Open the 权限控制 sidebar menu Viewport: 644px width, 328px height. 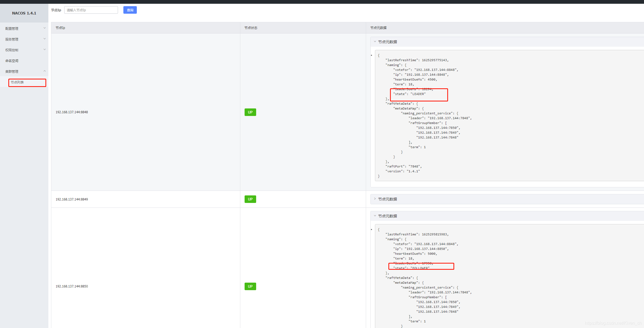pyautogui.click(x=12, y=50)
